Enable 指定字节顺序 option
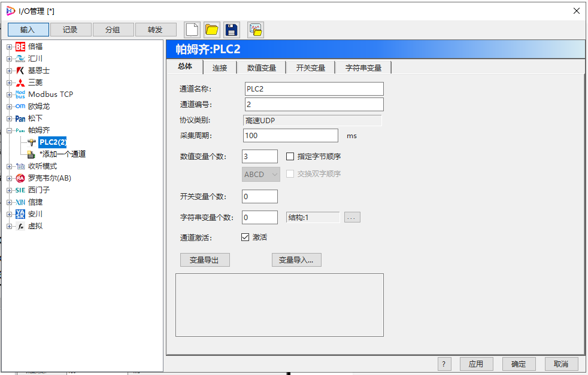 pyautogui.click(x=290, y=156)
